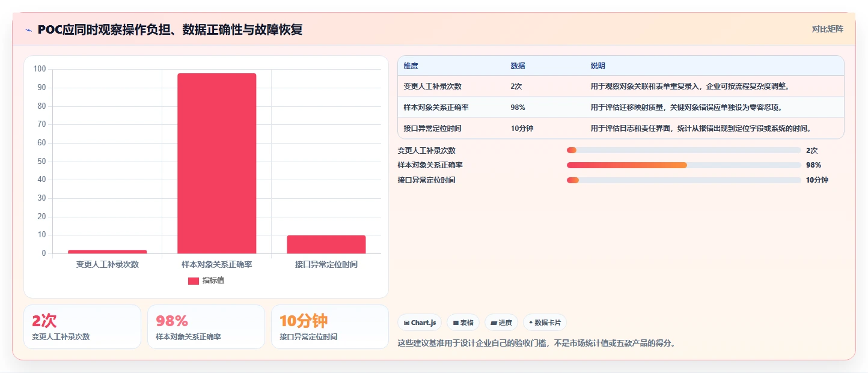Click the 98% value in table
Screen dimensions: 868x373
pyautogui.click(x=518, y=108)
